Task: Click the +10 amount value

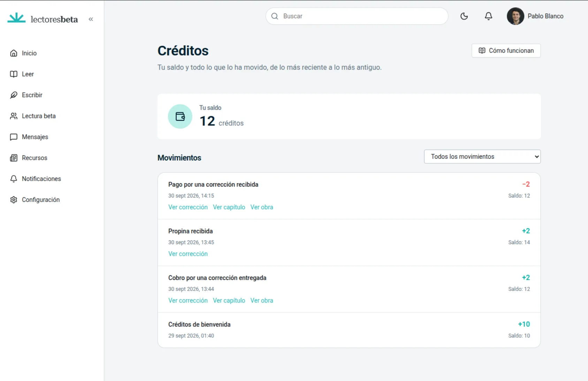Action: (x=524, y=324)
